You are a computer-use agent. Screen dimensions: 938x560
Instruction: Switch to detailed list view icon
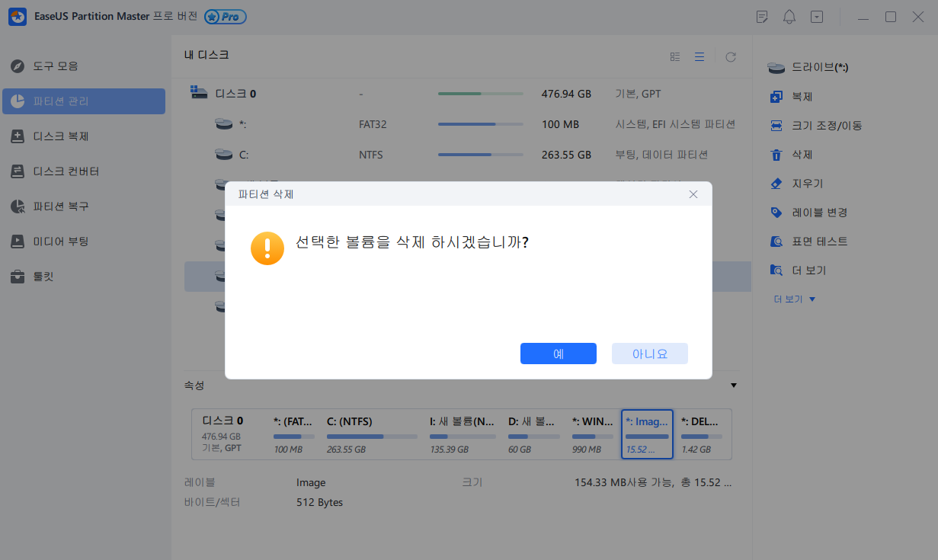[x=699, y=56]
